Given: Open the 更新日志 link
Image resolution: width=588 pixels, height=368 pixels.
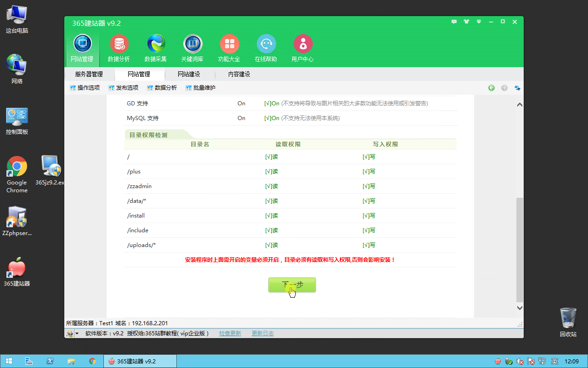Looking at the screenshot, I should point(263,333).
